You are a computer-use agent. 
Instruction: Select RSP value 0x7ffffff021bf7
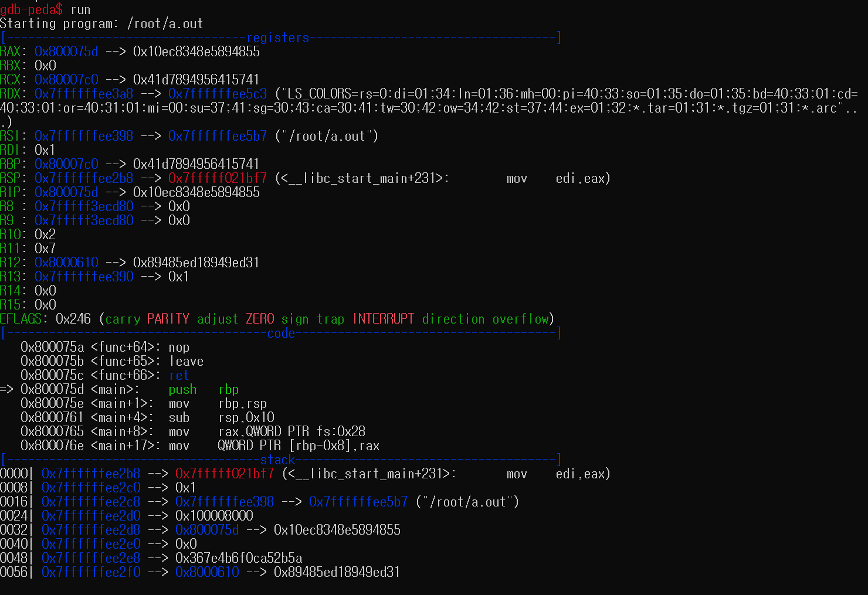click(218, 178)
